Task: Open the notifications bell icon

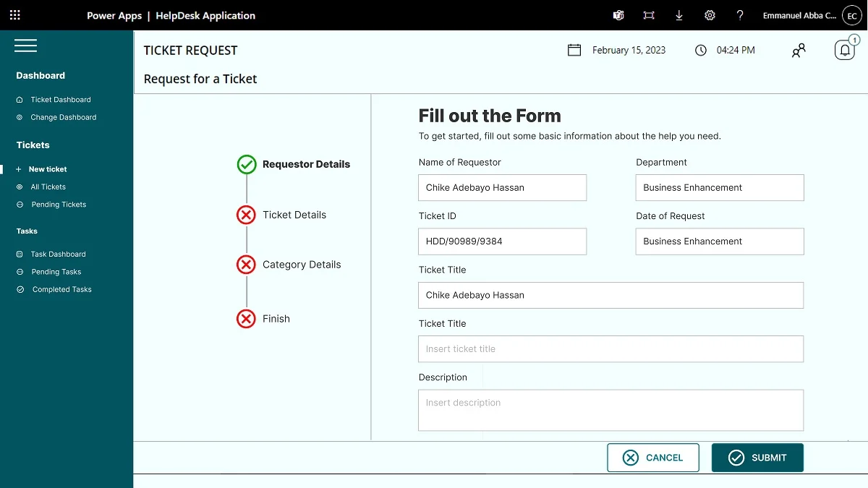Action: click(844, 51)
